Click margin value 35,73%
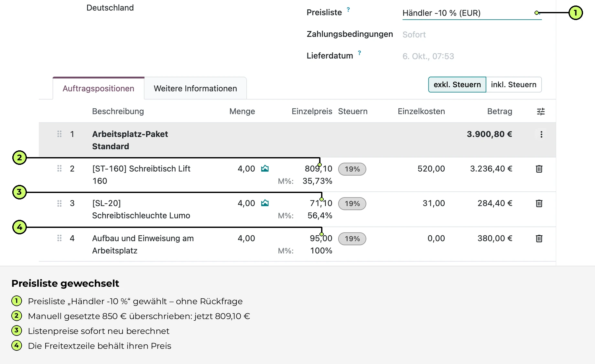The height and width of the screenshot is (364, 595). coord(317,181)
